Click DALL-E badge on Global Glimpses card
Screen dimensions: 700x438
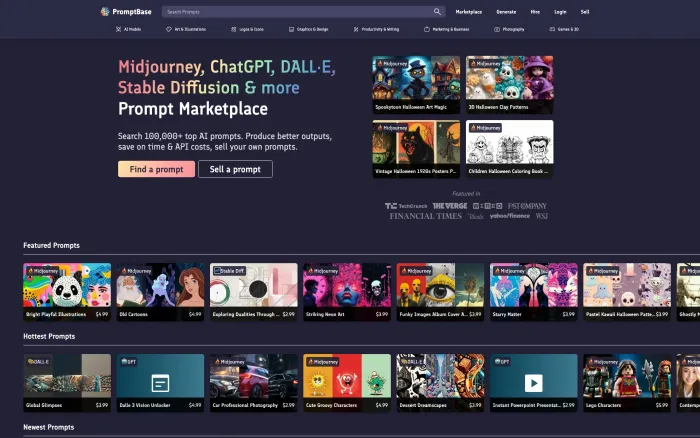pyautogui.click(x=39, y=362)
